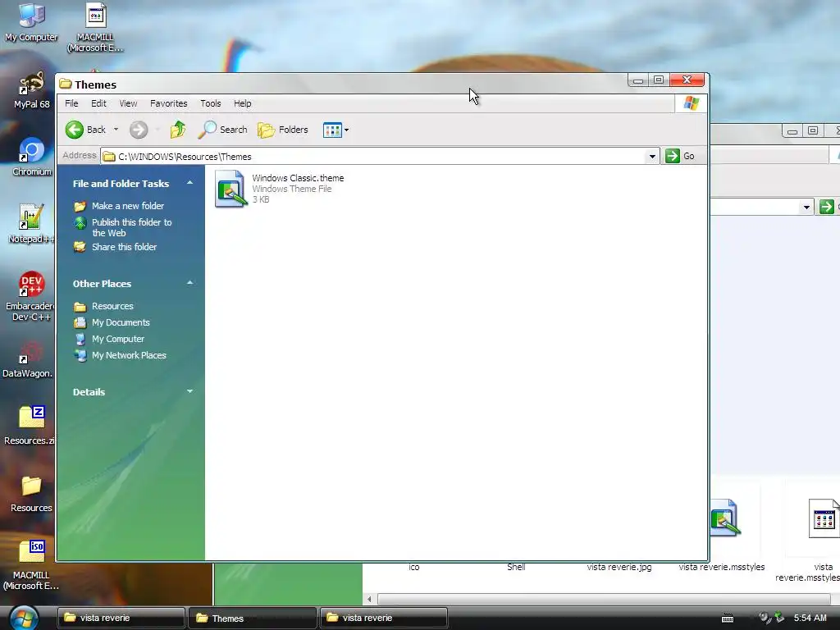The height and width of the screenshot is (630, 840).
Task: Click the address path field
Action: click(379, 157)
